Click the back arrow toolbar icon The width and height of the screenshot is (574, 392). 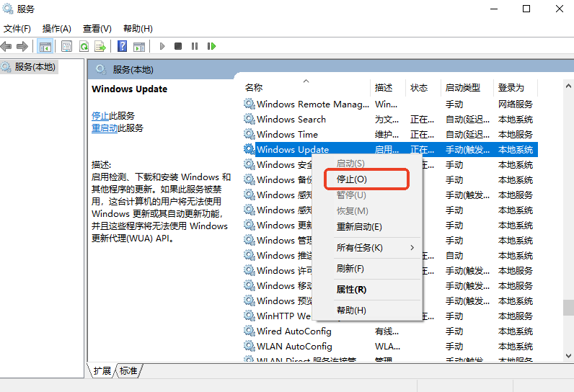click(x=6, y=46)
